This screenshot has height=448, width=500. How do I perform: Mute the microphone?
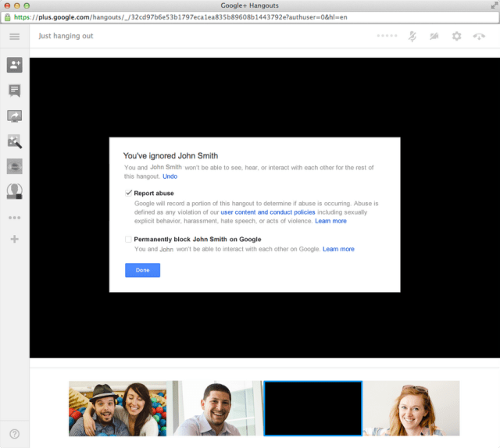pos(412,36)
